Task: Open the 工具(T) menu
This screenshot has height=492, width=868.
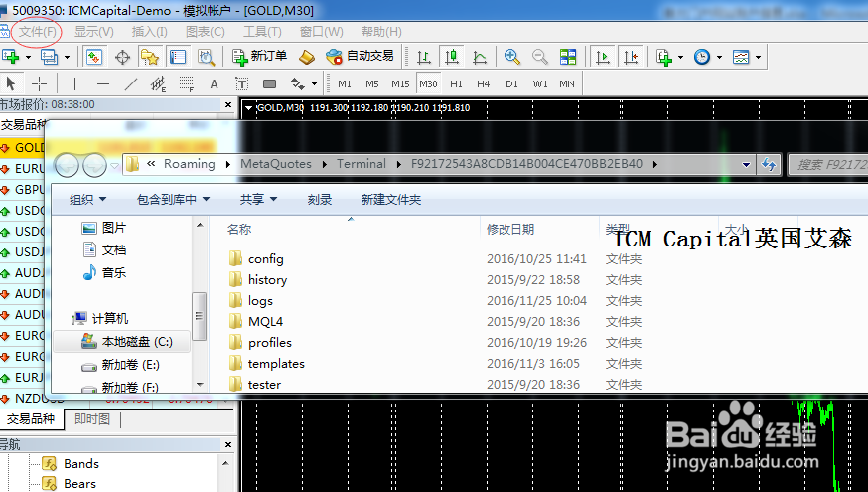Action: tap(262, 32)
